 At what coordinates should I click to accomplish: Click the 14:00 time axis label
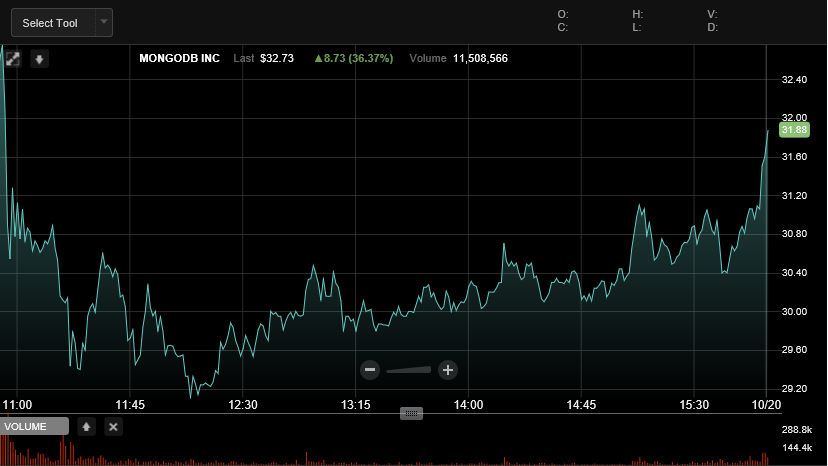(468, 405)
